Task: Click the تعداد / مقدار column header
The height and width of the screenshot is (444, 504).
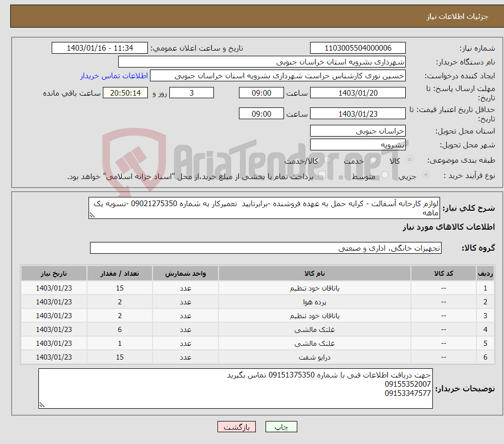Action: tap(120, 273)
